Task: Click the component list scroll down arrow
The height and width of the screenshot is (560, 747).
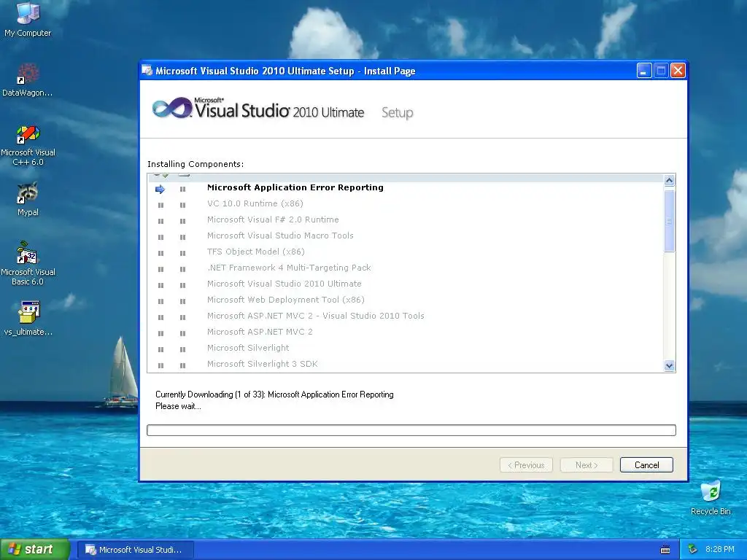Action: (x=669, y=366)
